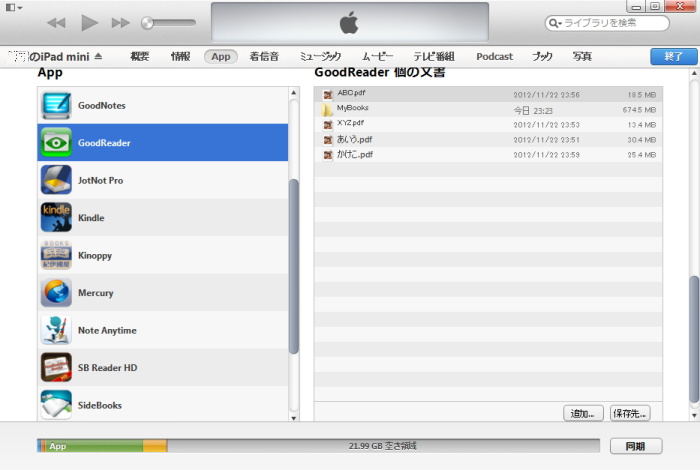The height and width of the screenshot is (470, 700).
Task: Click the Apple logo status display
Action: (350, 22)
